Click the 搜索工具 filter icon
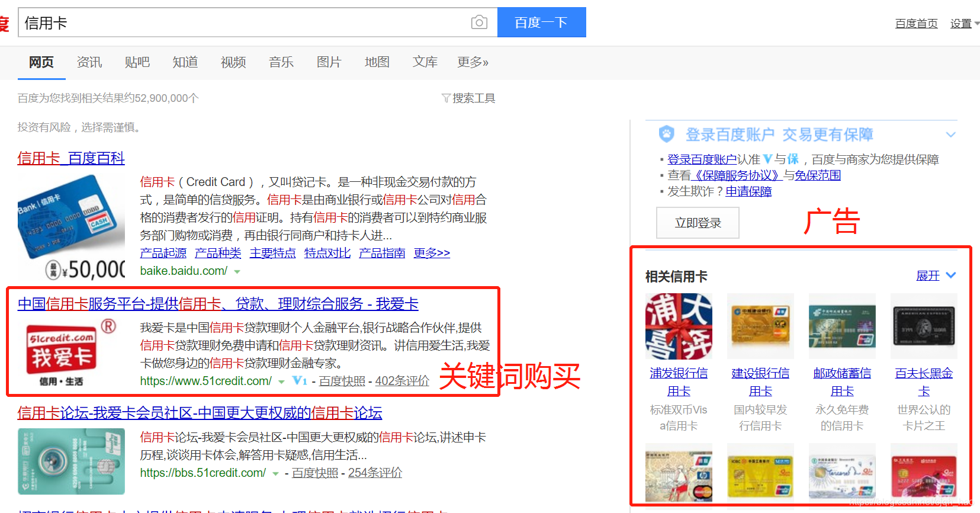 pos(446,98)
